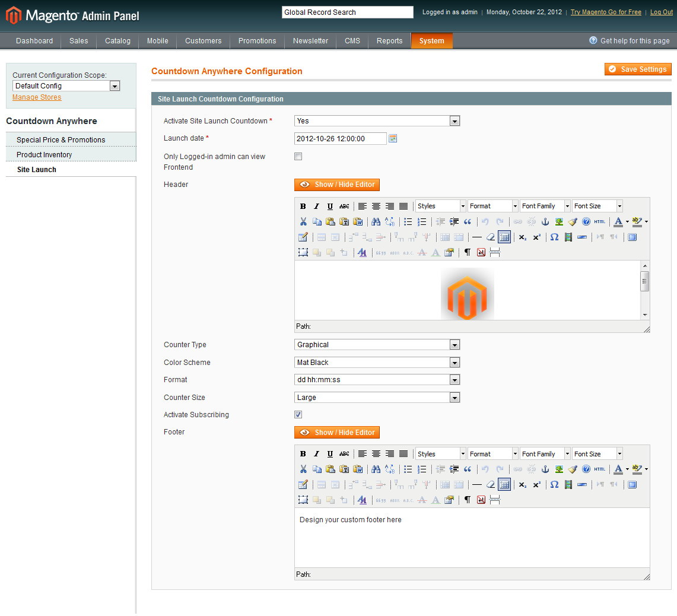Select the Find/Replace binoculars icon
The height and width of the screenshot is (616, 677).
(x=376, y=221)
